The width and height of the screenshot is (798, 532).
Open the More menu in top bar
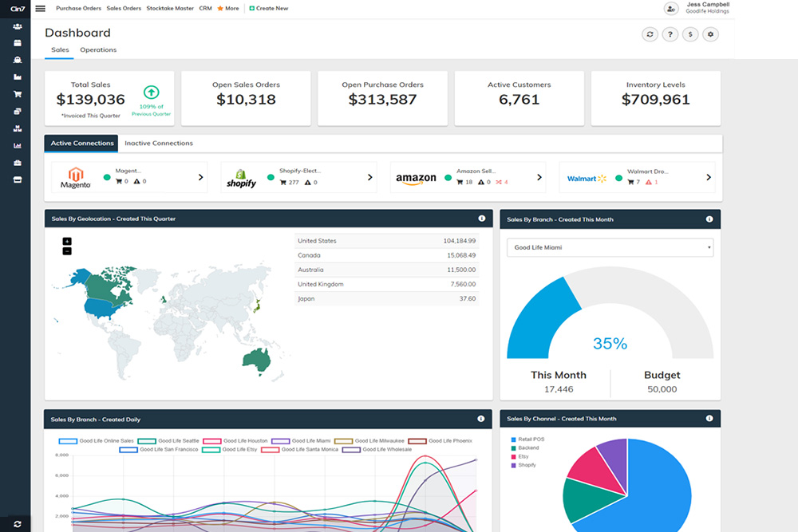228,8
